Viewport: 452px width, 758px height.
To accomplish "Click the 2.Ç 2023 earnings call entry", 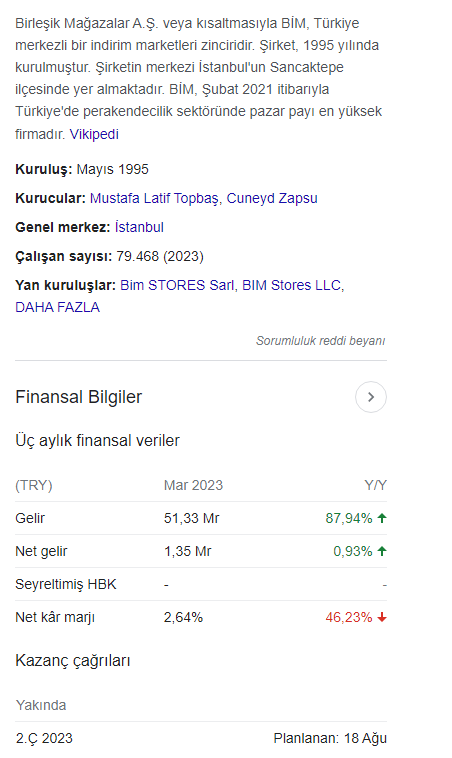I will tap(44, 739).
